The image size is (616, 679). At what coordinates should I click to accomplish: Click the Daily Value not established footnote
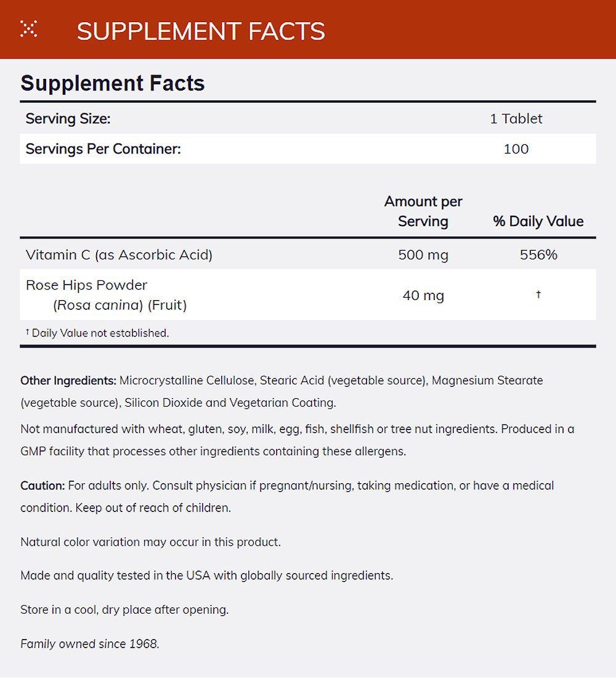click(x=97, y=333)
